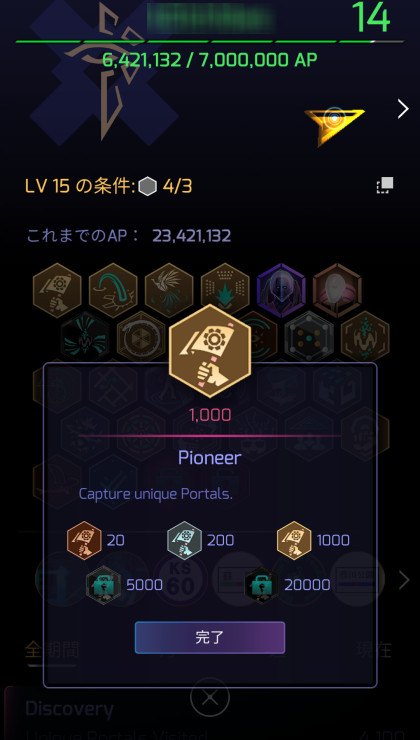420x740 pixels.
Task: Select the gold Pioneer tier badge (1000)
Action: [294, 540]
